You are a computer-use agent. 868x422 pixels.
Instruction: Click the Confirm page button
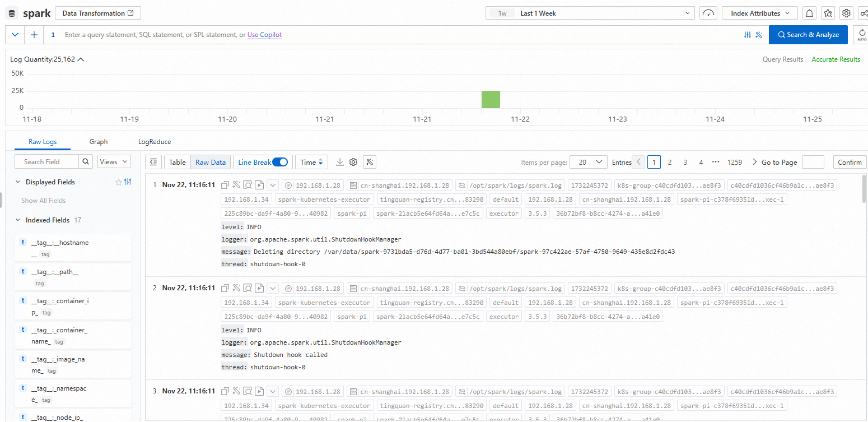tap(850, 162)
